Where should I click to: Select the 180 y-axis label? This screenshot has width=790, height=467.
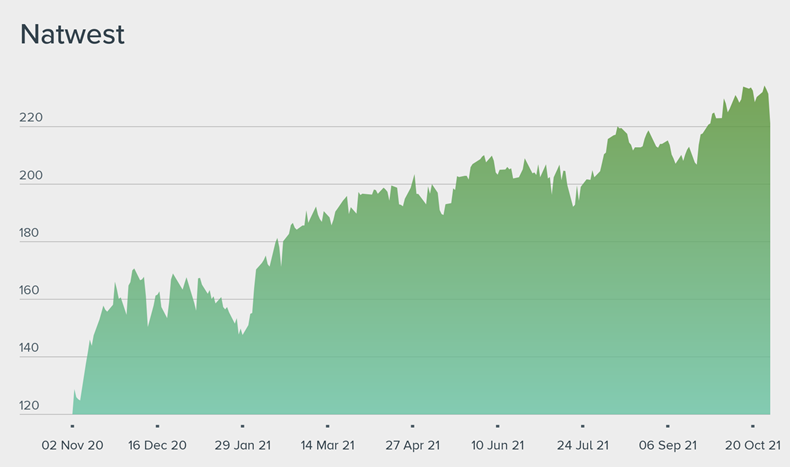[x=29, y=233]
